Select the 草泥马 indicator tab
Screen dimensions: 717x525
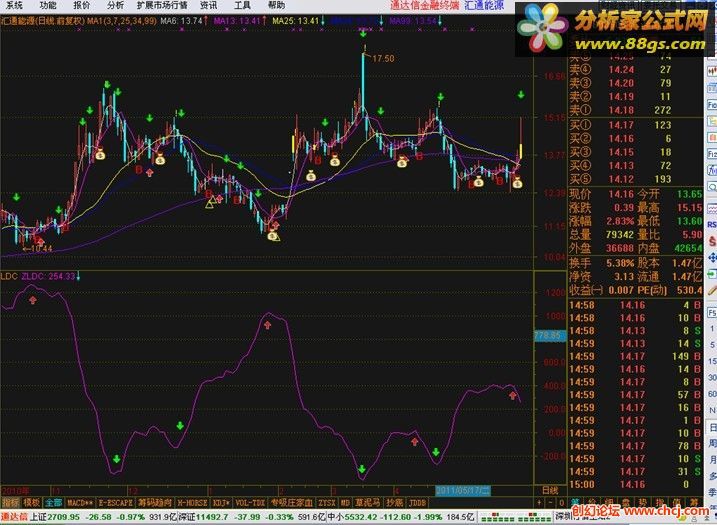[x=367, y=503]
